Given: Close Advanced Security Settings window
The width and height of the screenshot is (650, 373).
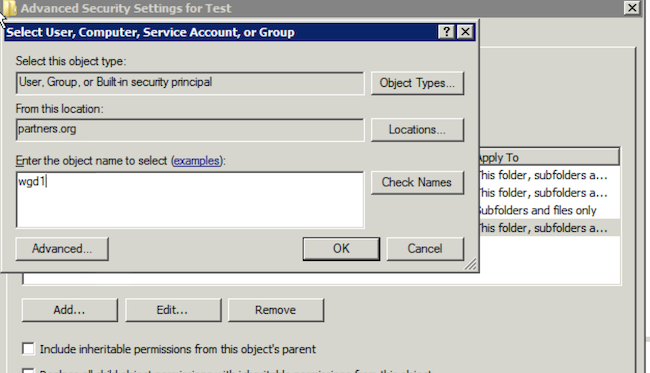Looking at the screenshot, I should [x=632, y=8].
